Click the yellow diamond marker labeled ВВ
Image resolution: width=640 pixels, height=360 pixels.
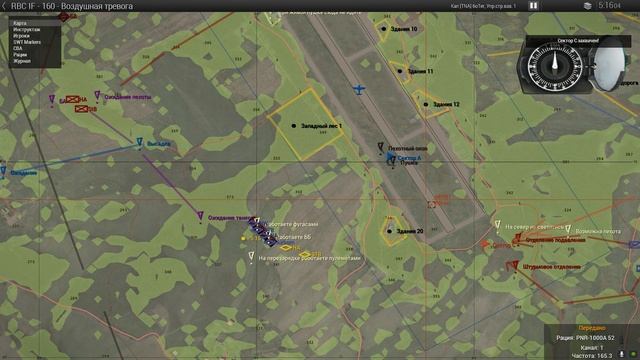[x=304, y=255]
